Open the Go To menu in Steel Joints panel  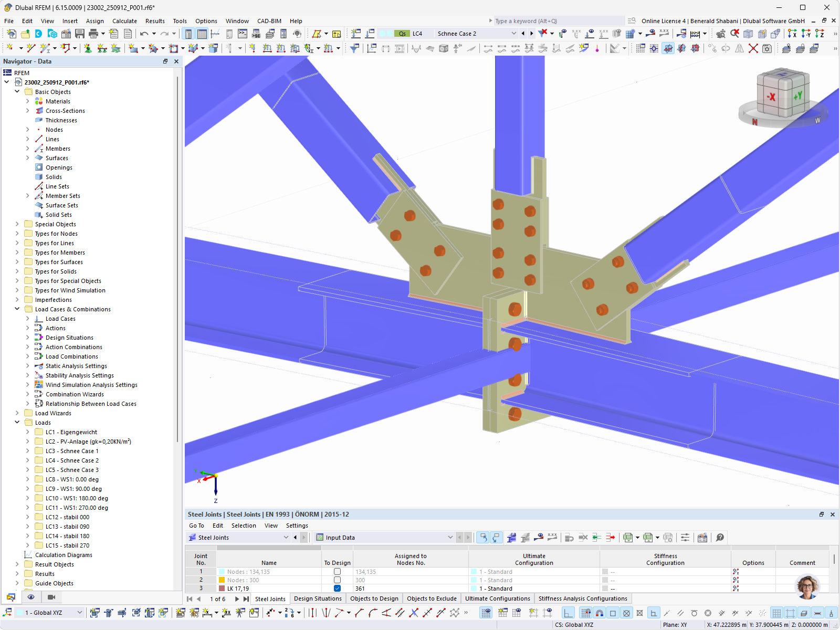point(196,526)
